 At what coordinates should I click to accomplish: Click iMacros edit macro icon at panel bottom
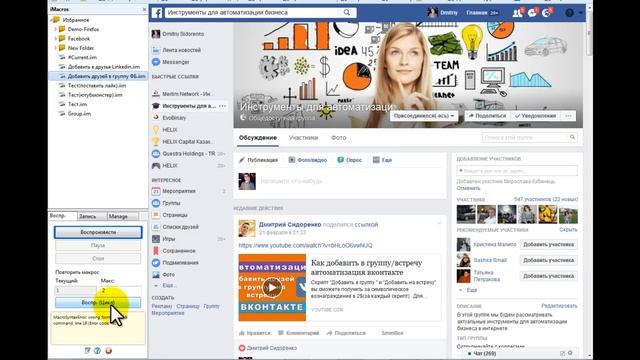click(87, 351)
